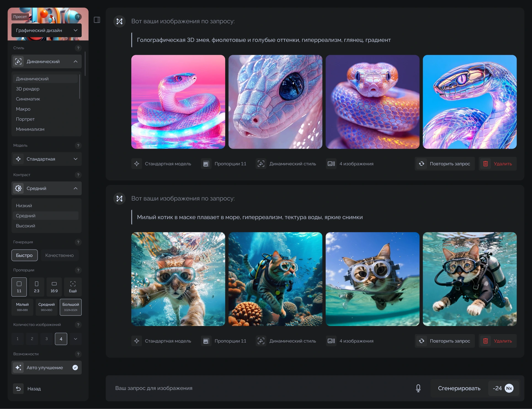Open more image count options chevron
The image size is (532, 409).
click(75, 339)
